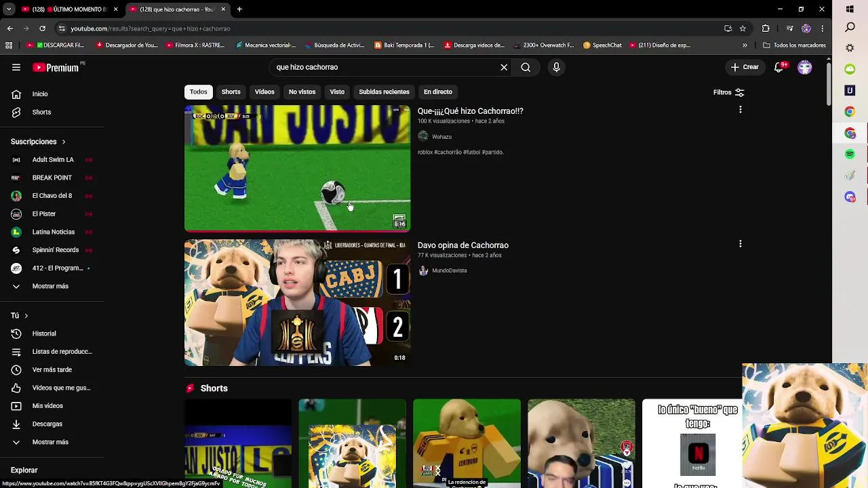Open the YouTube hamburger guide menu
The image size is (868, 488).
16,67
